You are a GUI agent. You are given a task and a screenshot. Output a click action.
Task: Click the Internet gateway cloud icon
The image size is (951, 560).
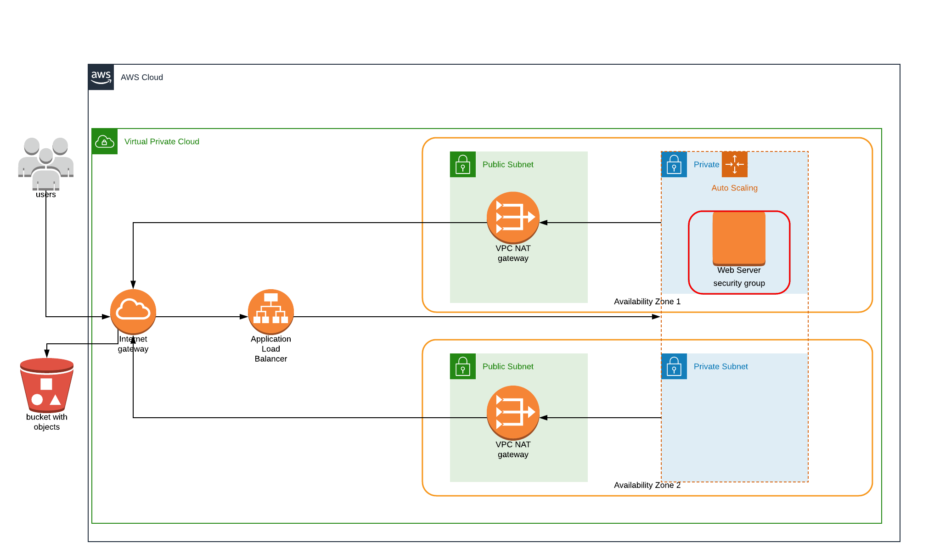point(133,311)
